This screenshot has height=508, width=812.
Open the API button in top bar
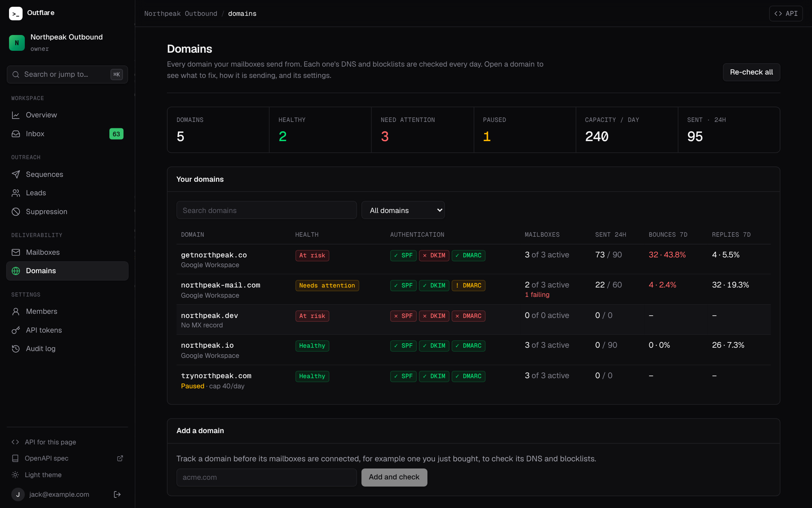786,14
